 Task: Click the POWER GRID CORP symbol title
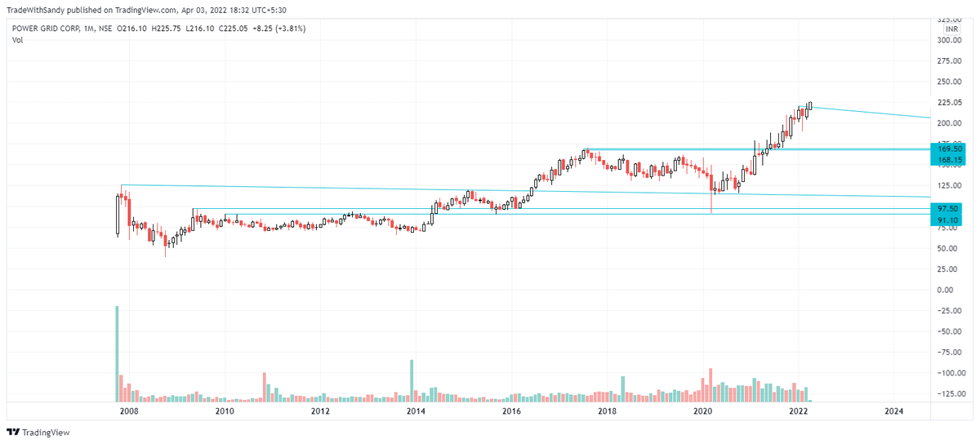pos(46,29)
